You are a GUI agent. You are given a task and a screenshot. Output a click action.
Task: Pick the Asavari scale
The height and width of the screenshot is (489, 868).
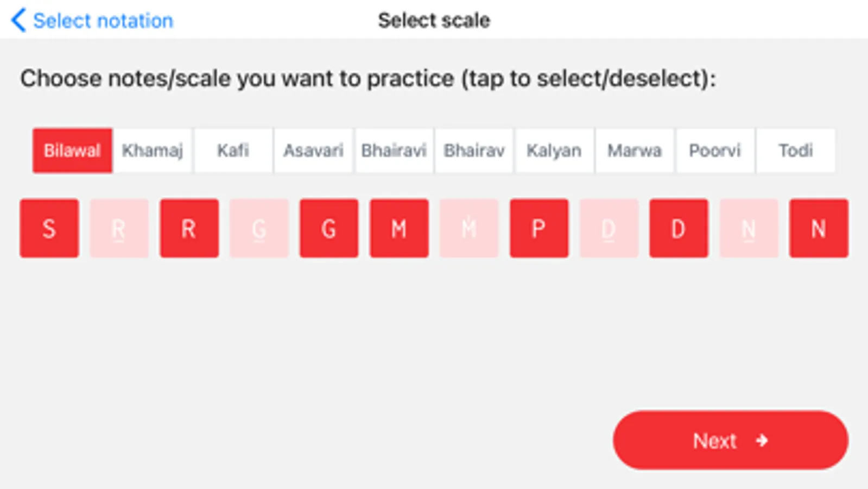pos(313,151)
